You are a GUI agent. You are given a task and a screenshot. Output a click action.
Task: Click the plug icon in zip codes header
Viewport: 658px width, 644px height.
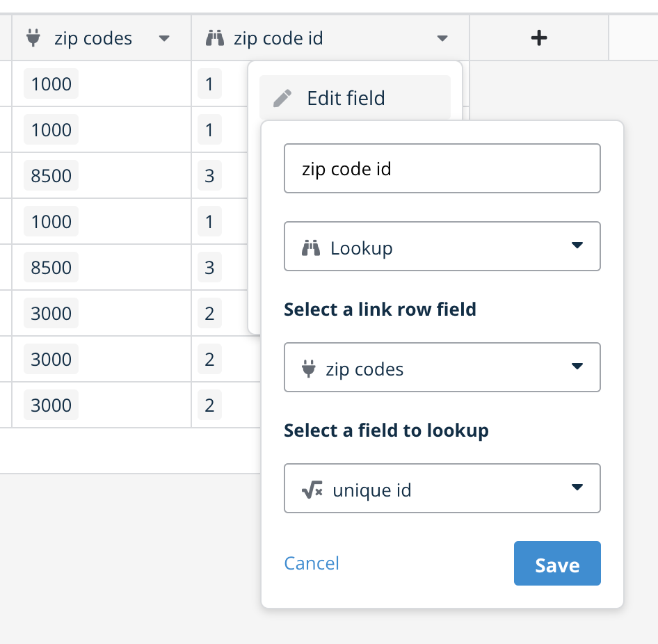click(x=33, y=38)
